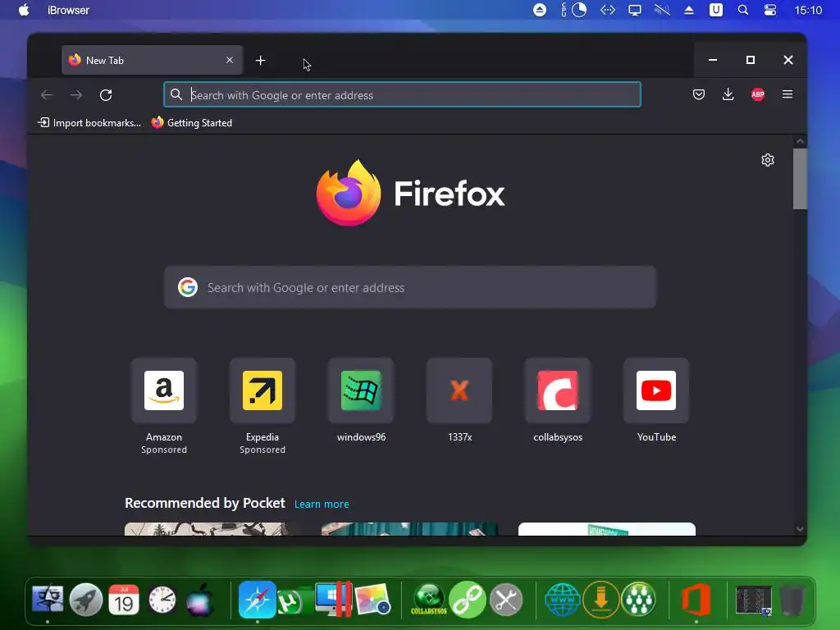The width and height of the screenshot is (840, 630).
Task: Open the iBrowser menu in menu bar
Action: coord(68,10)
